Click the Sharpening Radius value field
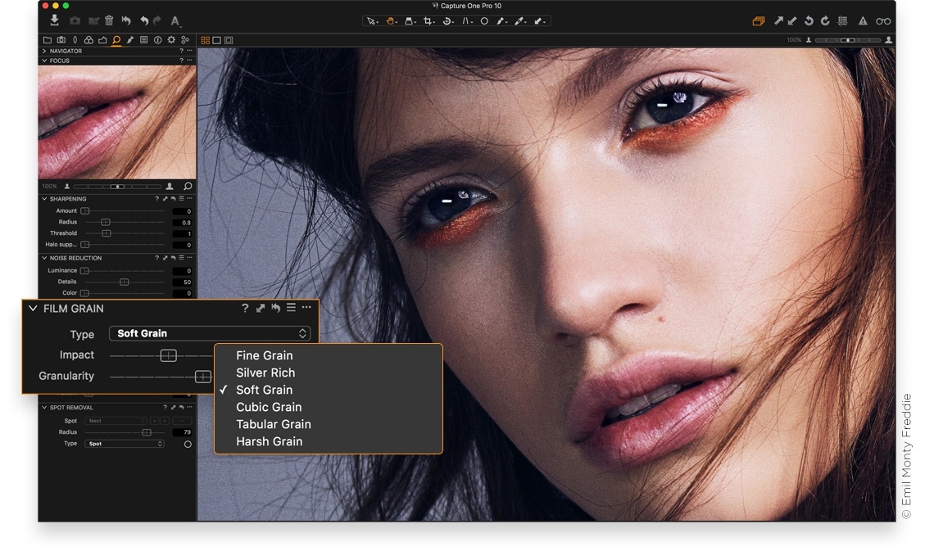This screenshot has height=560, width=934. coord(183,223)
